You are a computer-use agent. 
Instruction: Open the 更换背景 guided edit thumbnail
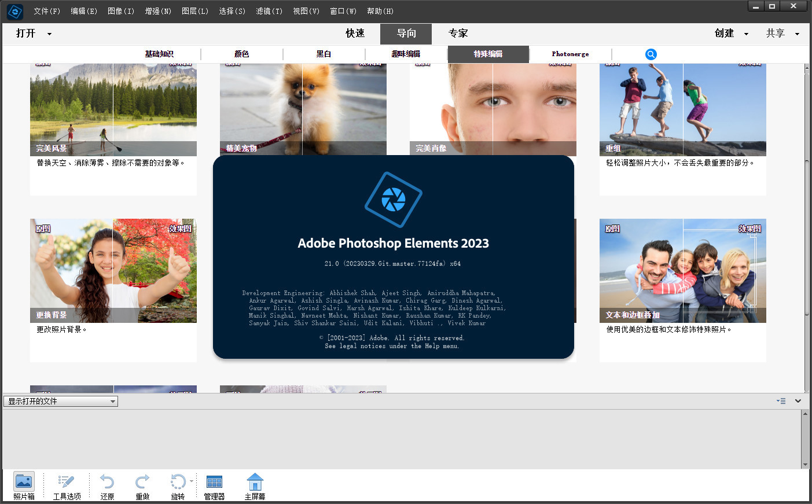(x=113, y=270)
